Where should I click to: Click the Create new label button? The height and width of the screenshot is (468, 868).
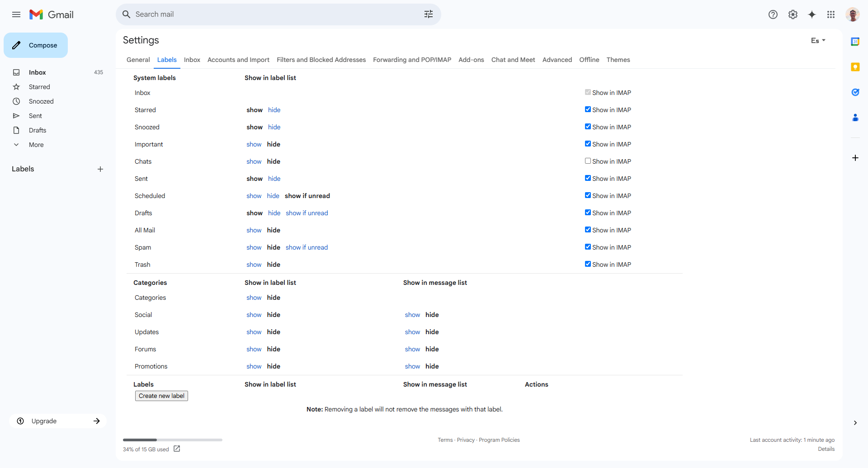point(161,396)
